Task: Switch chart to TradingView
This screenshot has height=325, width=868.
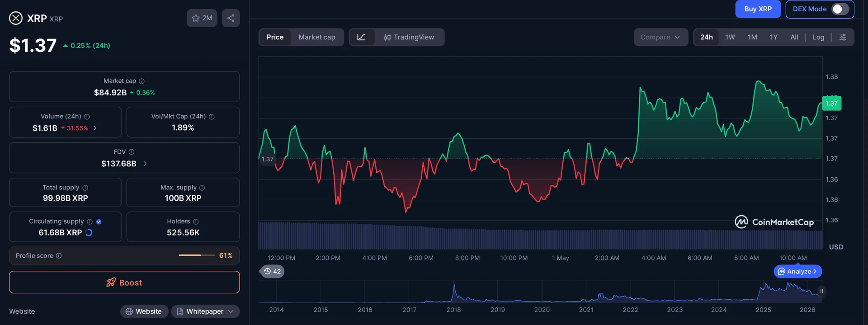Action: (x=409, y=37)
